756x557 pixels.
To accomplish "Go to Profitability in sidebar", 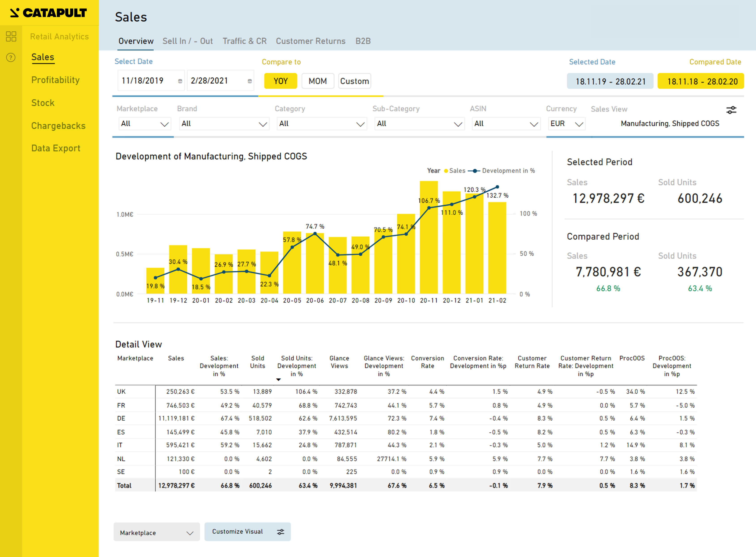I will (55, 80).
